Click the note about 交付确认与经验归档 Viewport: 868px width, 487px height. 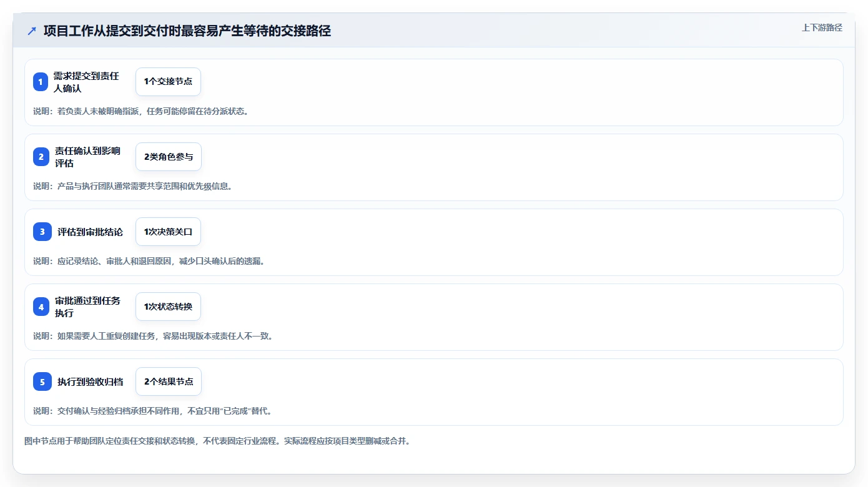[152, 411]
